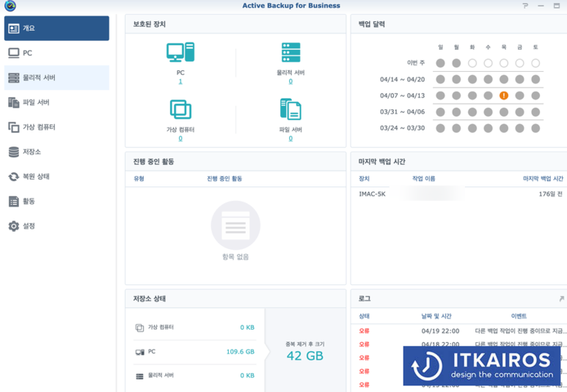Screen dimensions: 567x392
Task: Click the 상태 log column header
Action: tap(364, 316)
